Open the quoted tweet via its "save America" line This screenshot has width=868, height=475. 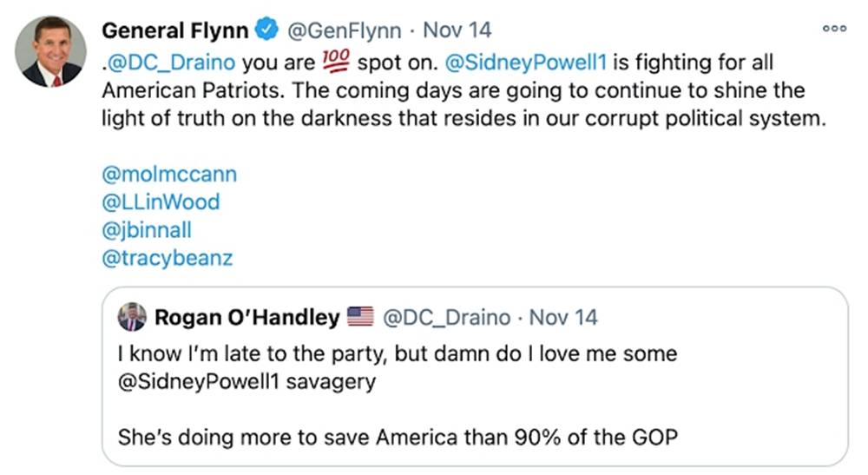coord(396,437)
